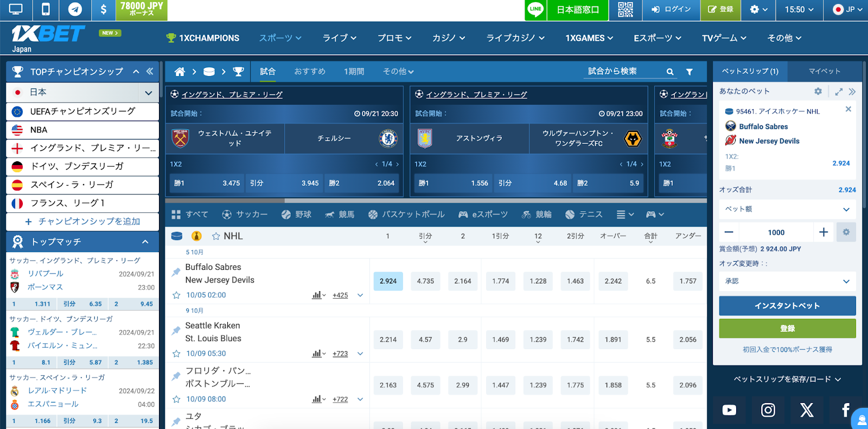The image size is (868, 429).
Task: Open the カジノ menu
Action: (x=449, y=38)
